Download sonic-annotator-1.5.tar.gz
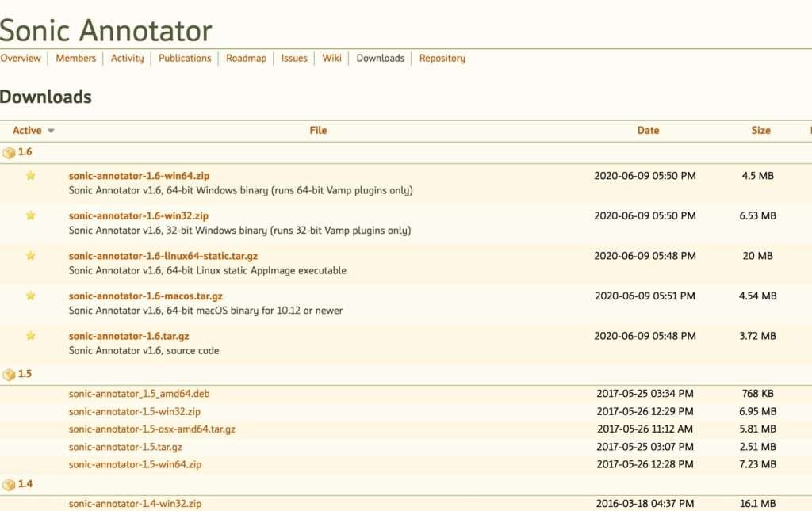The height and width of the screenshot is (511, 812). point(124,447)
